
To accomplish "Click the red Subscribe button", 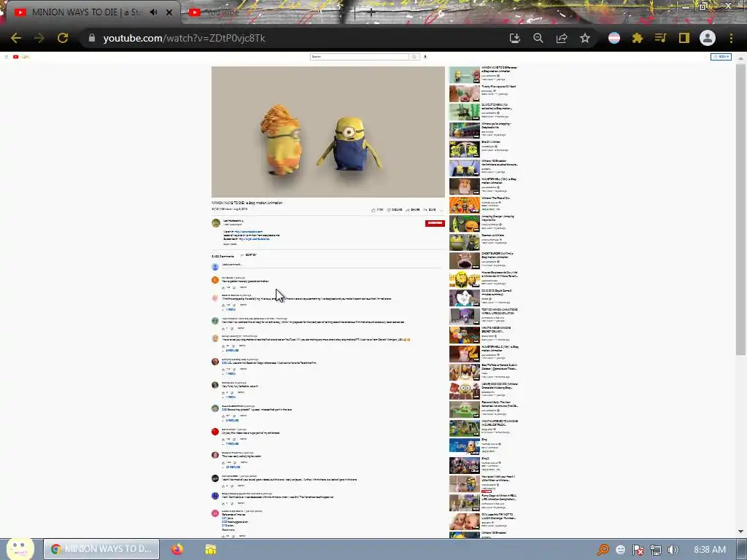I will coord(435,223).
